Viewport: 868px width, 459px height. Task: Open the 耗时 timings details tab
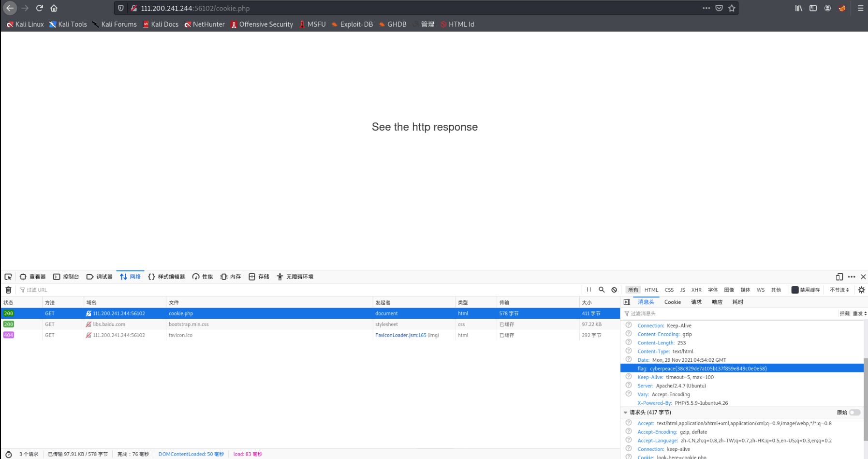click(737, 302)
